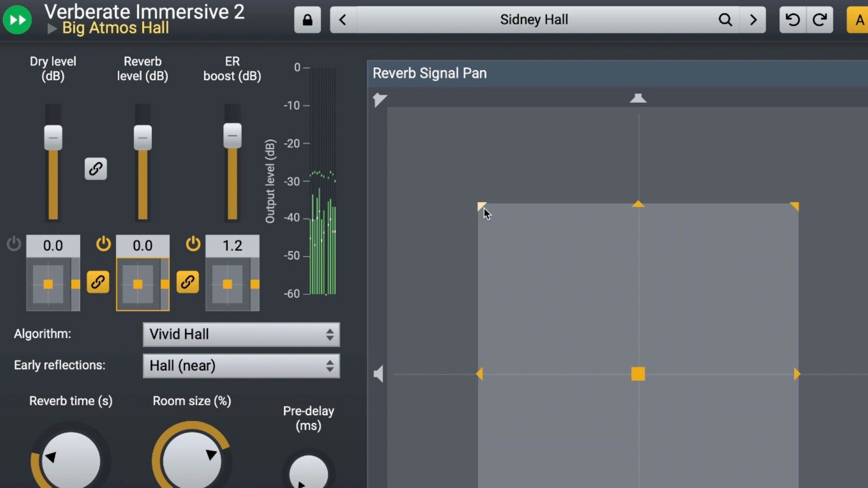Click the Dry level 0.0 value field
868x488 pixels.
[x=53, y=245]
